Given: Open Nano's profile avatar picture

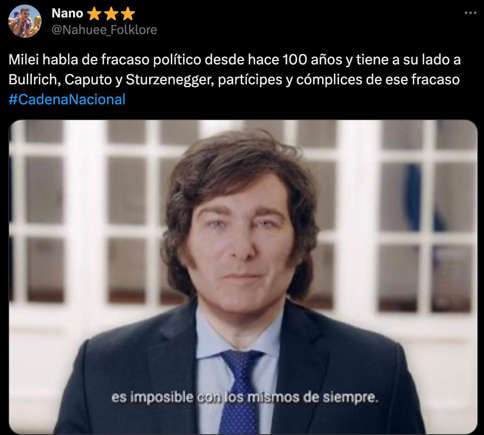Looking at the screenshot, I should coord(25,21).
